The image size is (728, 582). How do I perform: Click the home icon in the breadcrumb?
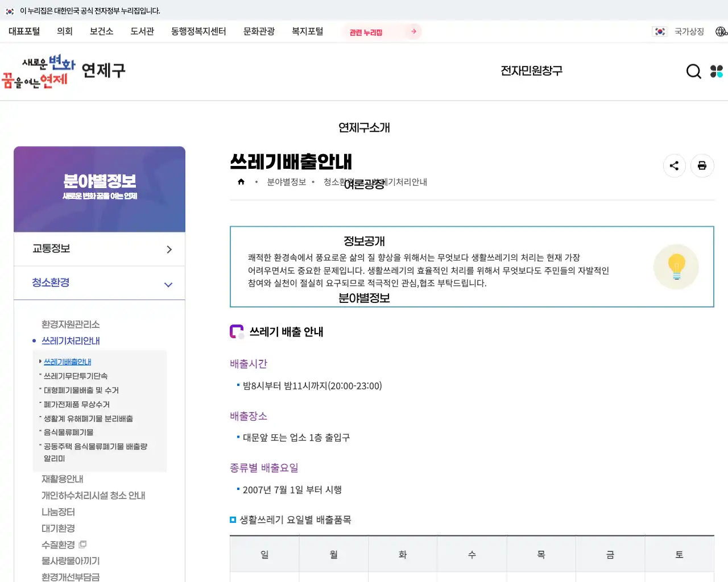tap(241, 181)
